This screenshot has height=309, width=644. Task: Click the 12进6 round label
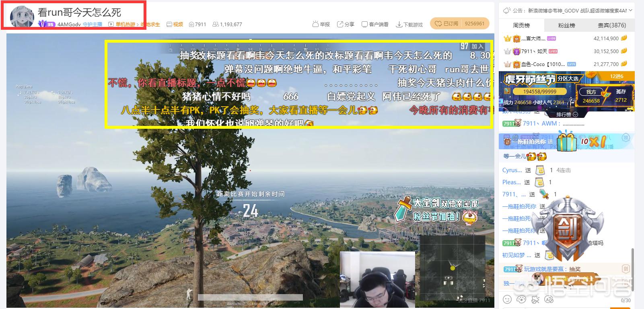tap(617, 76)
